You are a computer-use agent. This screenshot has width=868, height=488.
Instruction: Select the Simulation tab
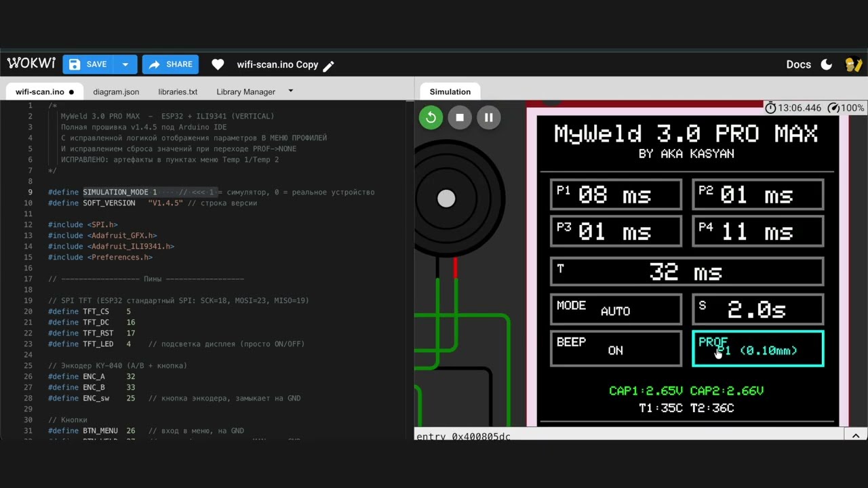click(450, 91)
